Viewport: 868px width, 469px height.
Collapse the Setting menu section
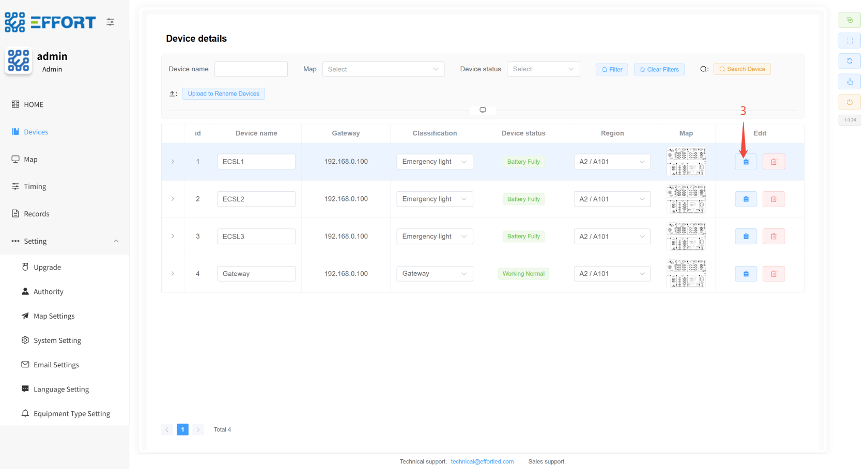click(116, 241)
